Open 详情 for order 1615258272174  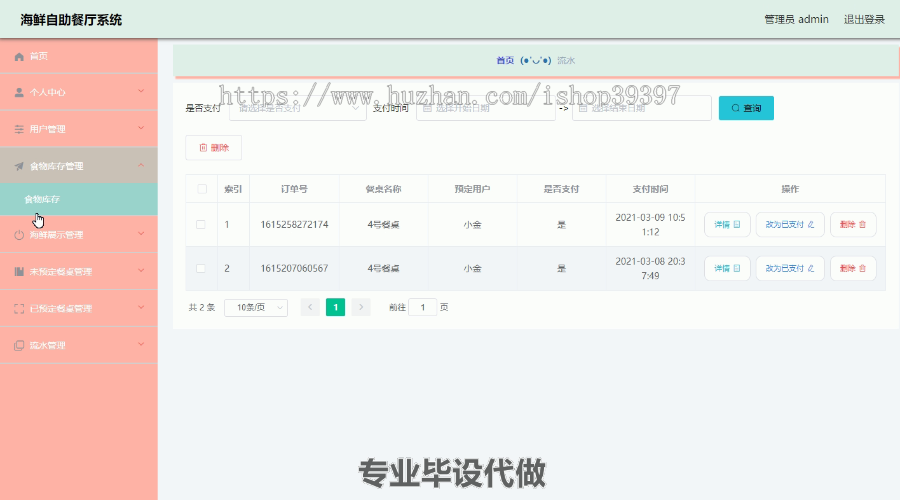click(x=727, y=224)
